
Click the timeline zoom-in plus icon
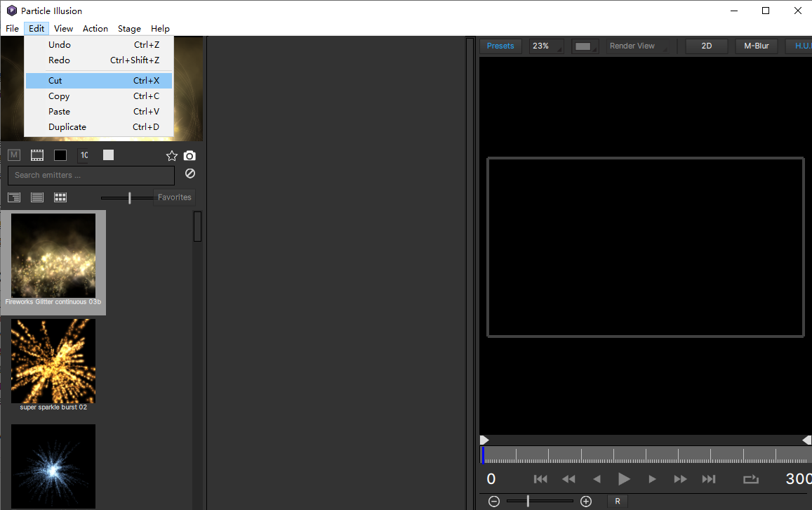click(586, 501)
